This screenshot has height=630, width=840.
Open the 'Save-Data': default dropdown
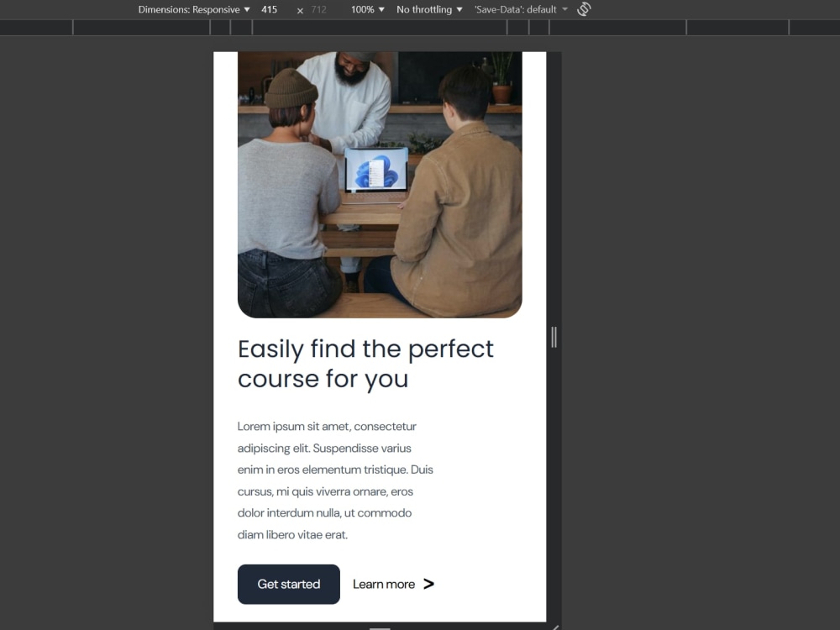tap(521, 9)
